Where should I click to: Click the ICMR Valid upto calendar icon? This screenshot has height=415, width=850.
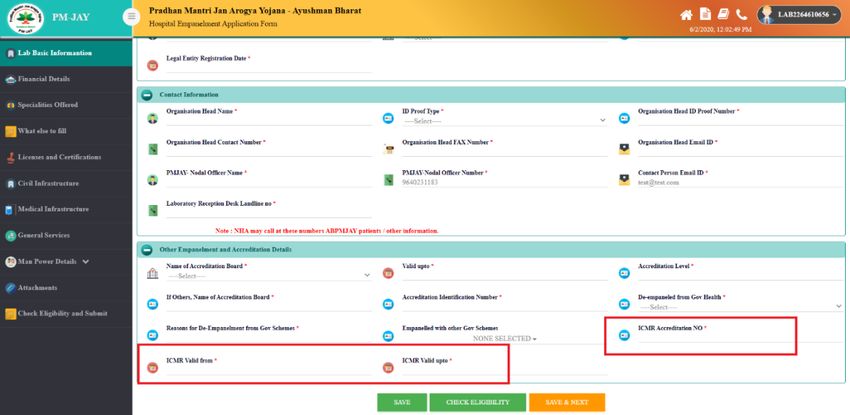pyautogui.click(x=388, y=367)
